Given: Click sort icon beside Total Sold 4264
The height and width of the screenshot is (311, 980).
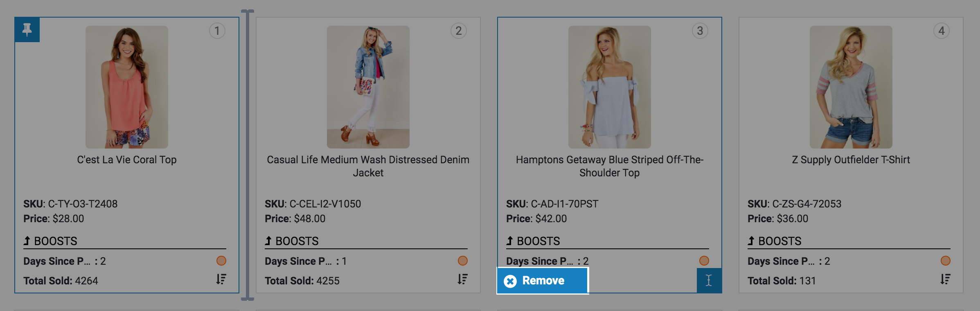Looking at the screenshot, I should pyautogui.click(x=221, y=279).
